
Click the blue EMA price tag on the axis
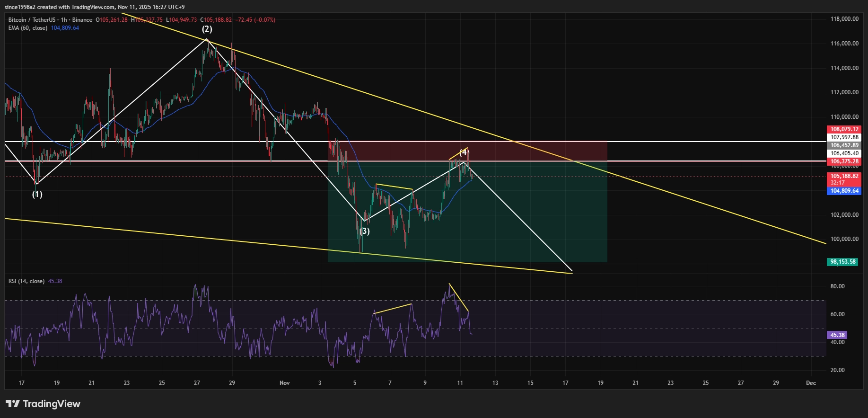pos(844,191)
